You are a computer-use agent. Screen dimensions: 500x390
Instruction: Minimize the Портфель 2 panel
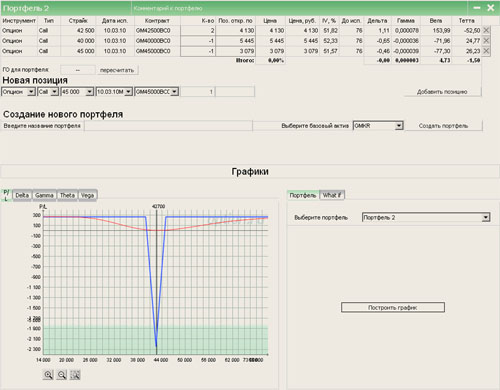click(477, 8)
